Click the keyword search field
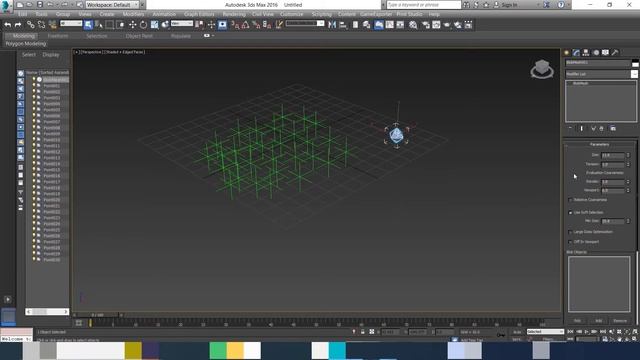This screenshot has height=360, width=640. (x=423, y=5)
